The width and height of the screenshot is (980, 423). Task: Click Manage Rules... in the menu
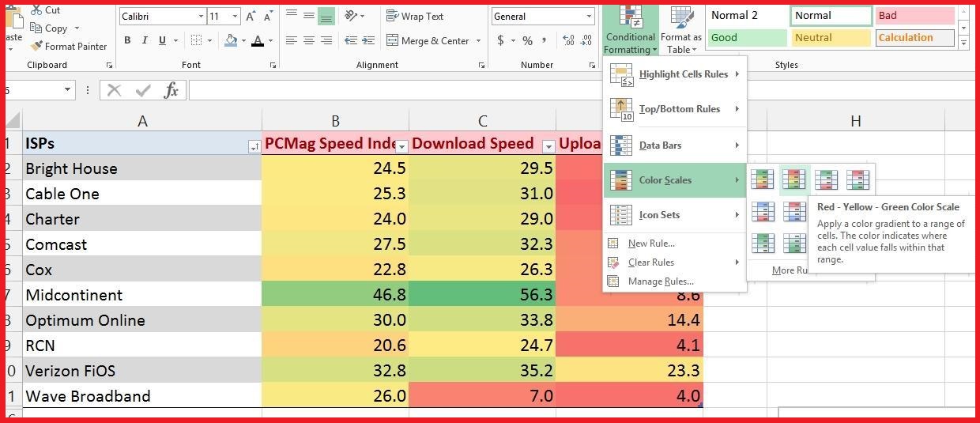(661, 281)
